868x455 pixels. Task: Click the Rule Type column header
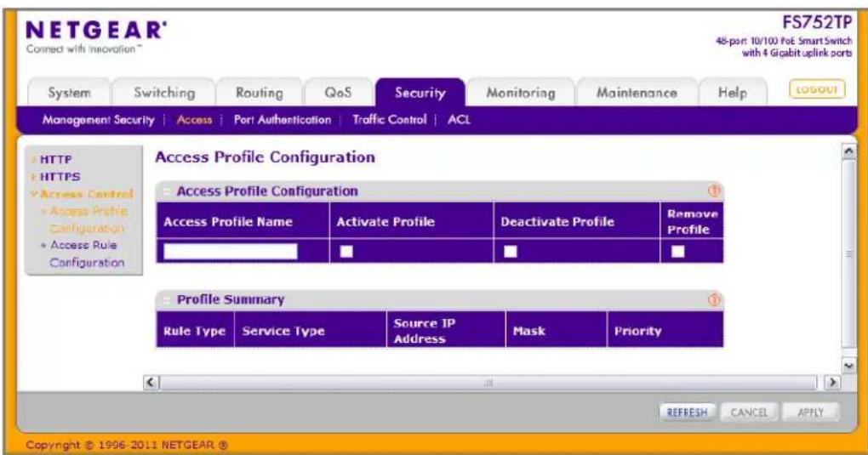[x=194, y=331]
